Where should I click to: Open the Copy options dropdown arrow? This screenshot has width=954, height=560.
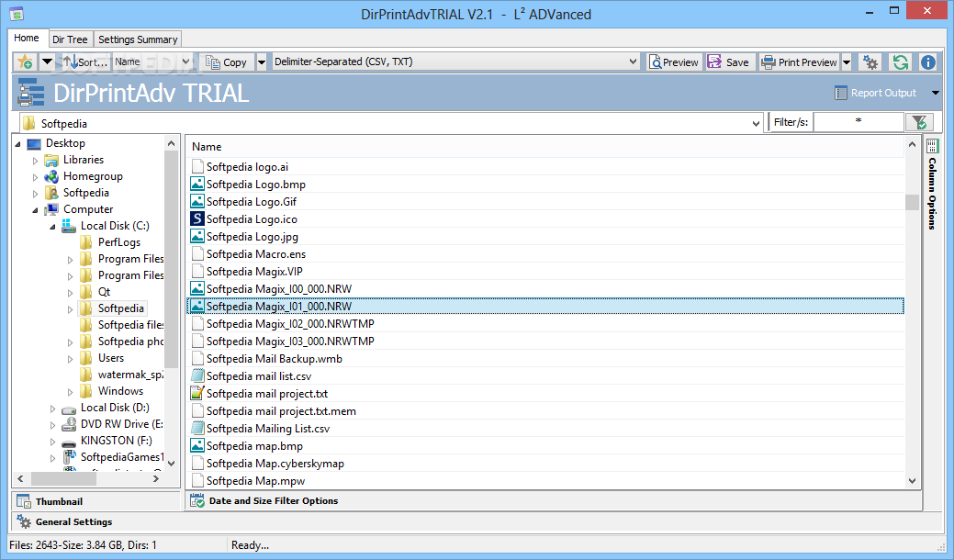pos(261,62)
